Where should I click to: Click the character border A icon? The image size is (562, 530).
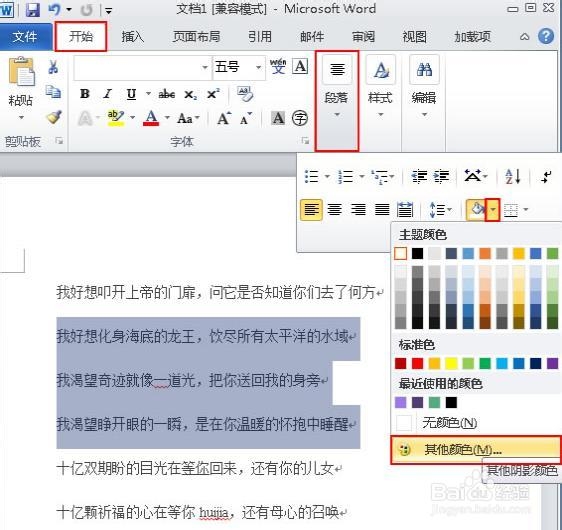pyautogui.click(x=300, y=66)
